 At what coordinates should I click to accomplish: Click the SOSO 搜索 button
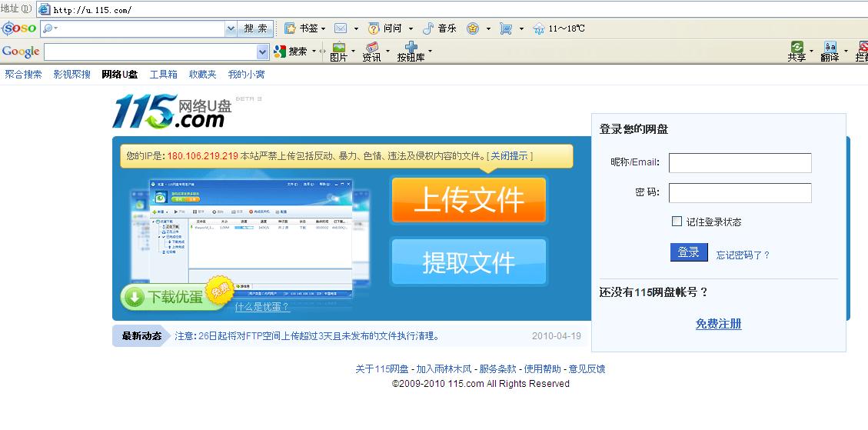click(256, 28)
